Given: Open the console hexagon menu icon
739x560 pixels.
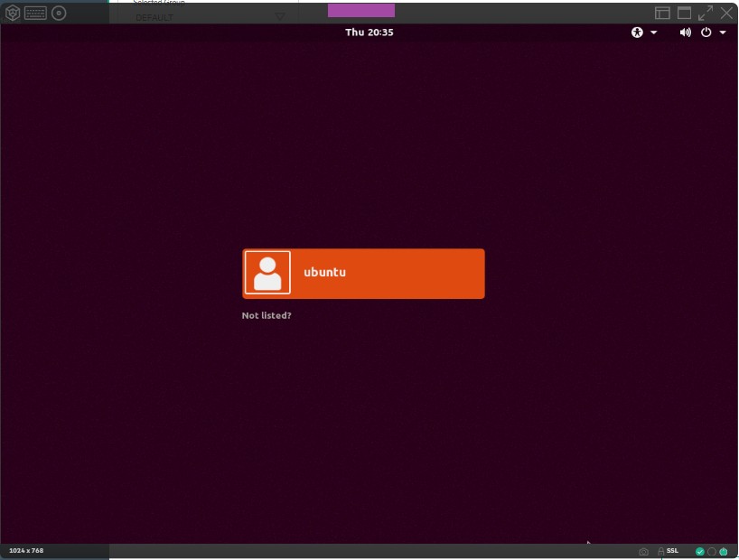Looking at the screenshot, I should [13, 14].
